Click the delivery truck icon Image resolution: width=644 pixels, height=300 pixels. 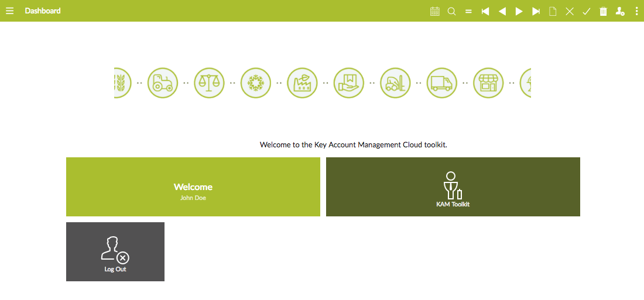pos(442,83)
